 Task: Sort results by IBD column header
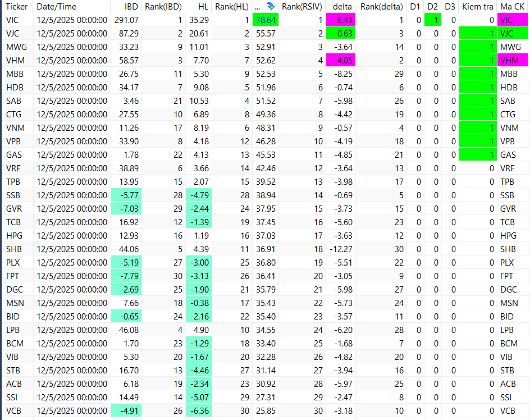coord(131,7)
